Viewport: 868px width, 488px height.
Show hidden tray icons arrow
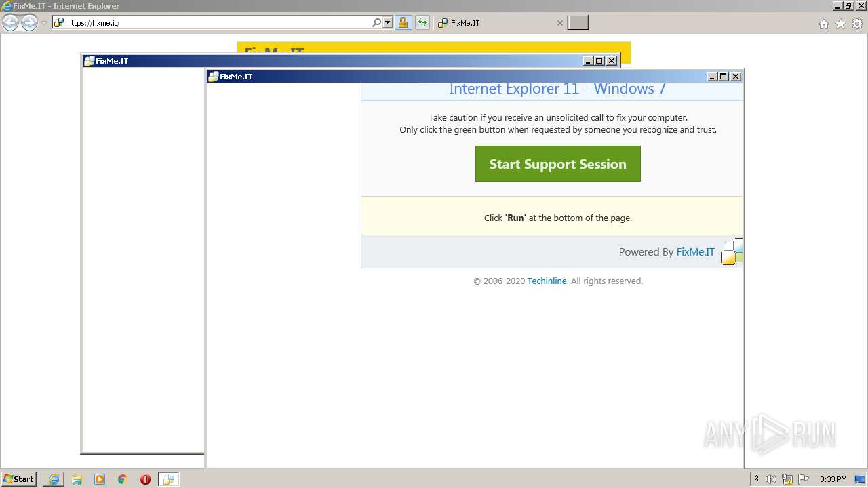[756, 479]
